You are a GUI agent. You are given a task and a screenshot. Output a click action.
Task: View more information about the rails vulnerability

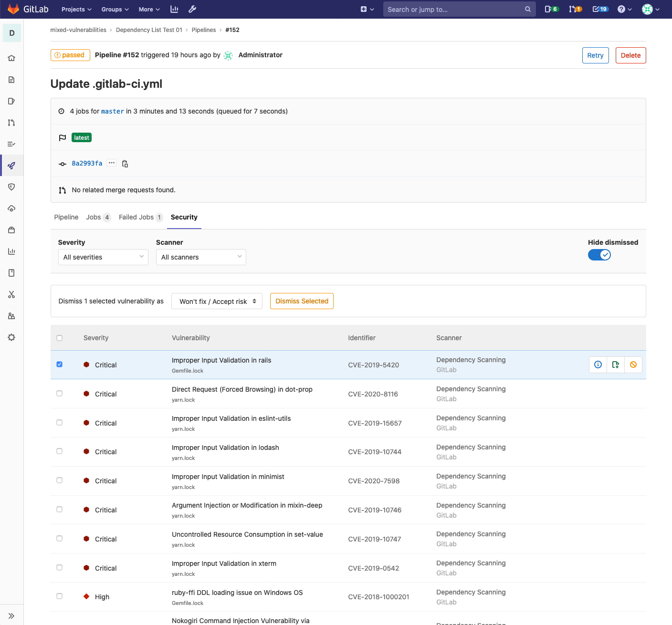[598, 365]
